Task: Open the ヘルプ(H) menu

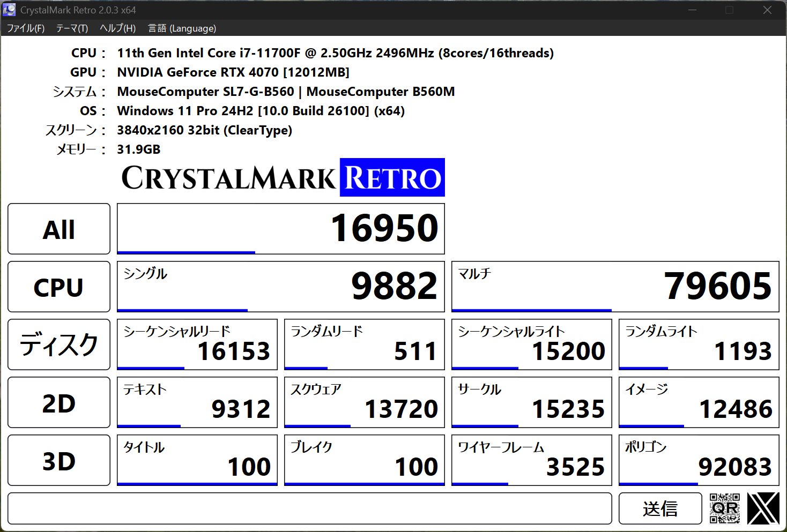Action: click(117, 28)
